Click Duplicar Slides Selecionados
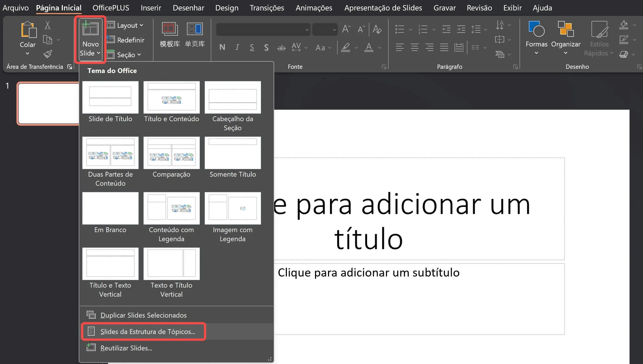Screen dimensions: 643x364 [144, 315]
